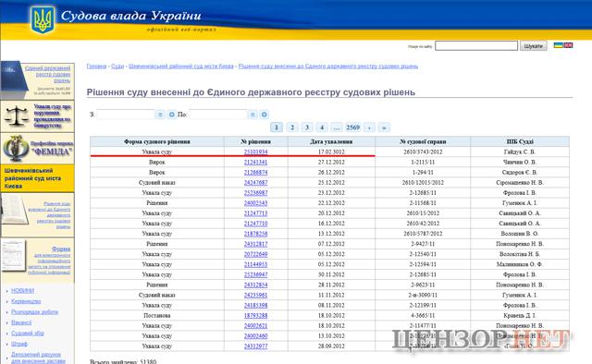Click the document form thumbnail in sidebar
This screenshot has height=364, width=592.
[x=14, y=256]
